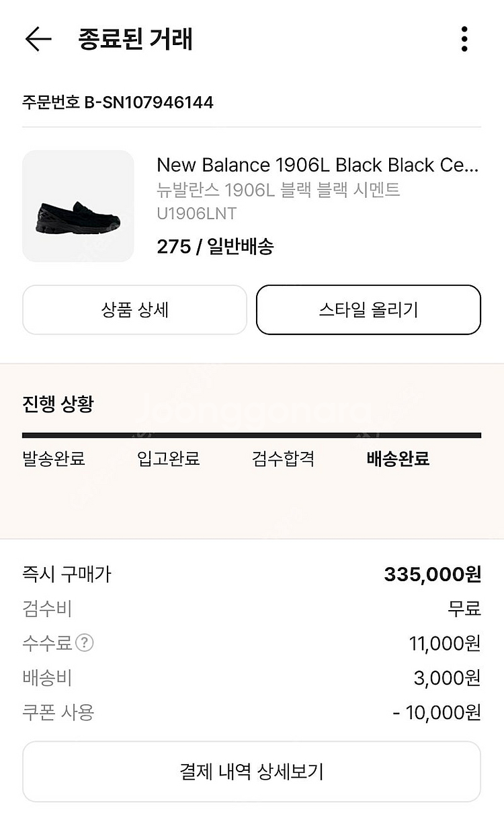Click the black progress bar under 진행 상황

pos(251,436)
